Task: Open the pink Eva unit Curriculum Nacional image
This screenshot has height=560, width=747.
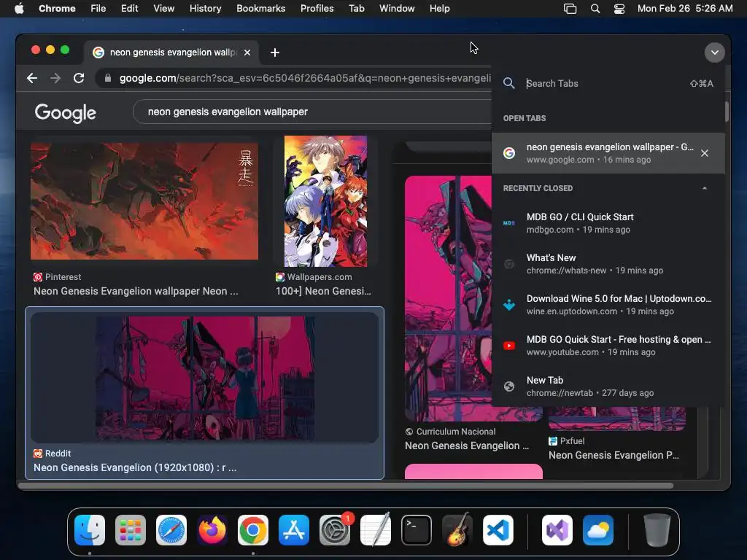Action: click(x=449, y=298)
